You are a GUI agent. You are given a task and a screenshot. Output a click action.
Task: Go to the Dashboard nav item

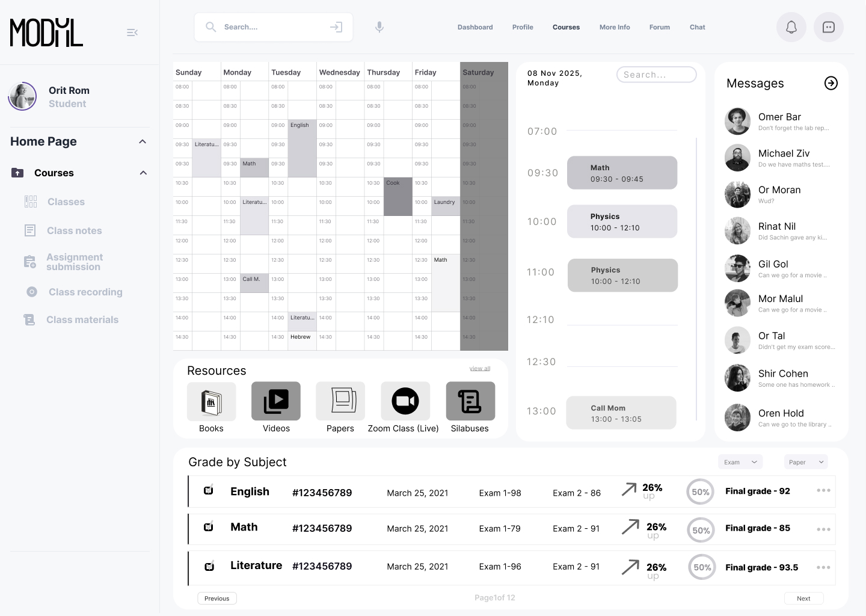474,27
